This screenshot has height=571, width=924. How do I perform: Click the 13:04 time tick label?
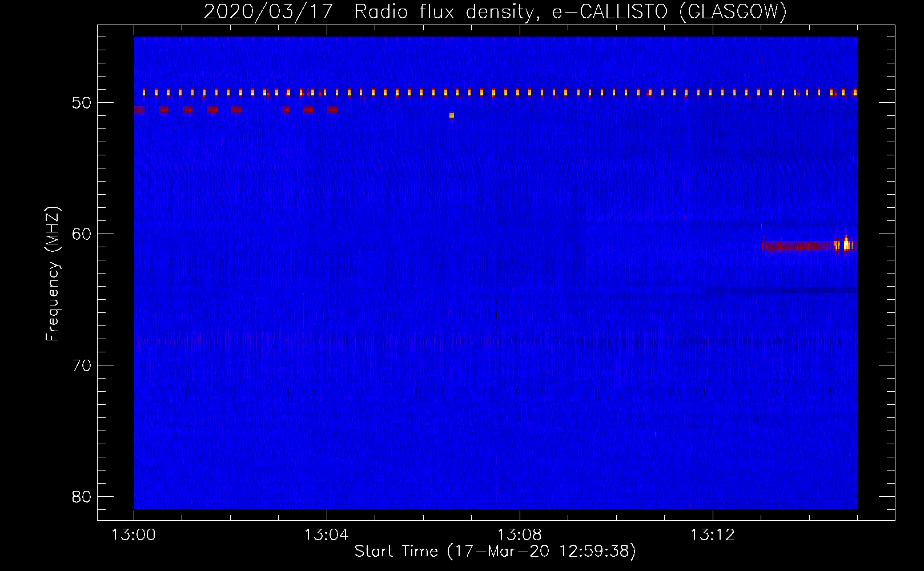326,535
